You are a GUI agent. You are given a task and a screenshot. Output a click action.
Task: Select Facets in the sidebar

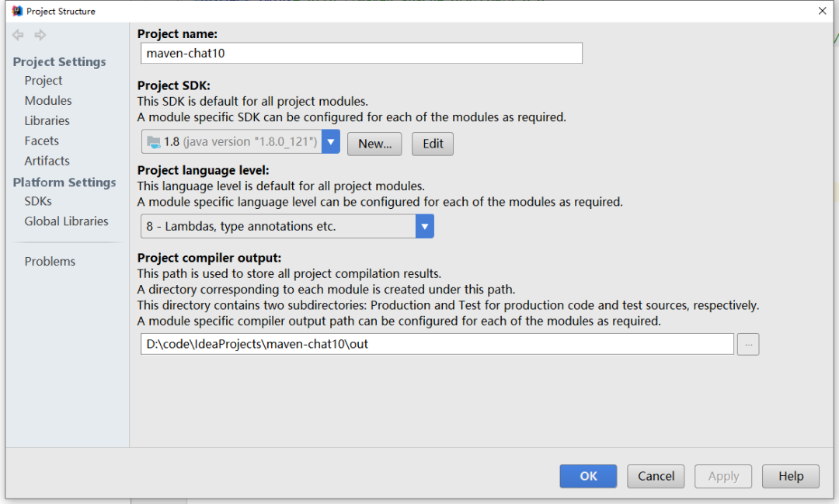point(42,141)
